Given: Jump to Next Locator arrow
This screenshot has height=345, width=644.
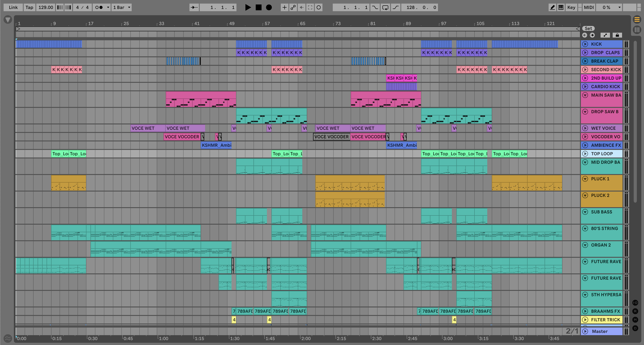Looking at the screenshot, I should click(x=592, y=35).
